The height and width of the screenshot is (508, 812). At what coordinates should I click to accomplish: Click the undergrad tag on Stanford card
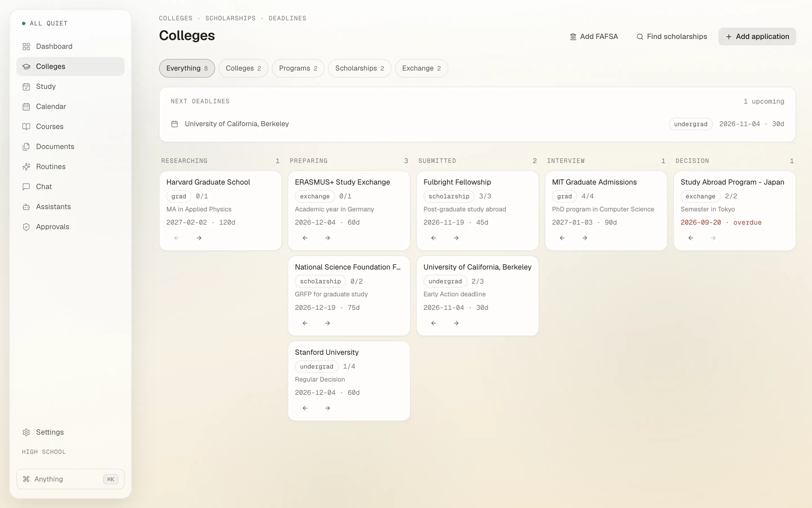[316, 367]
